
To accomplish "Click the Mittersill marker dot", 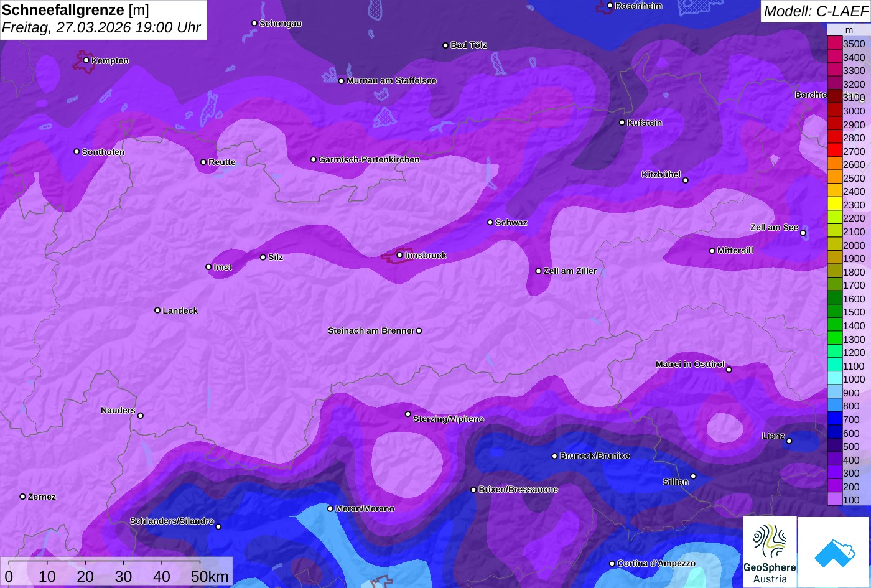I will (x=712, y=251).
